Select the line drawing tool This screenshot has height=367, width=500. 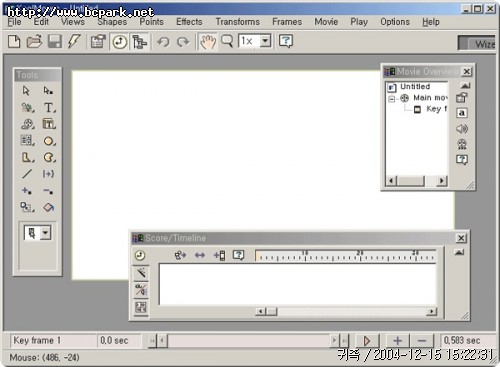tap(27, 174)
